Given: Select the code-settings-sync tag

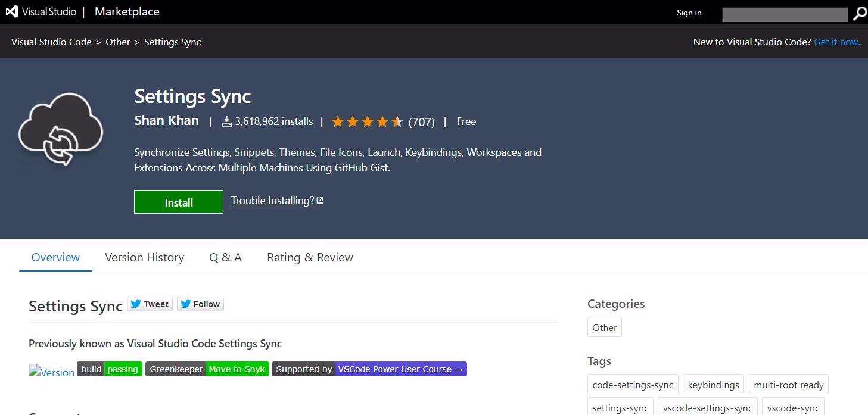Looking at the screenshot, I should [633, 385].
